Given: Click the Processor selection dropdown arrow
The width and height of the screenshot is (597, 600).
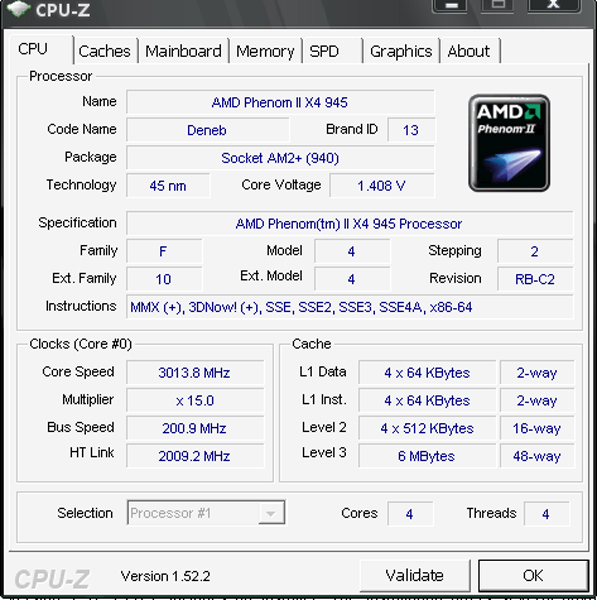Looking at the screenshot, I should click(271, 513).
